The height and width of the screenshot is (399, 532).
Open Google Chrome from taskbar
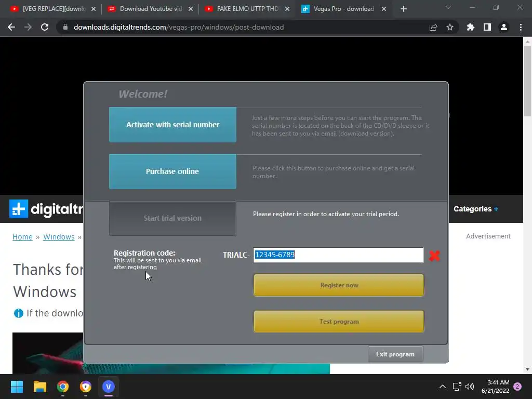coord(63,387)
